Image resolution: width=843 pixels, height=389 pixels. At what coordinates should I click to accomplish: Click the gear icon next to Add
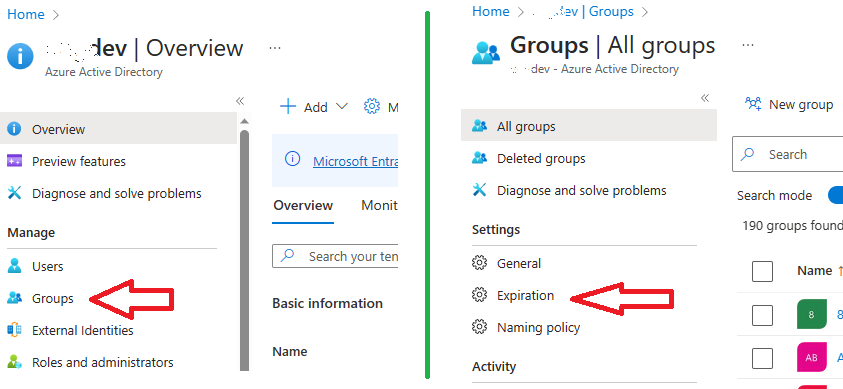(x=372, y=106)
